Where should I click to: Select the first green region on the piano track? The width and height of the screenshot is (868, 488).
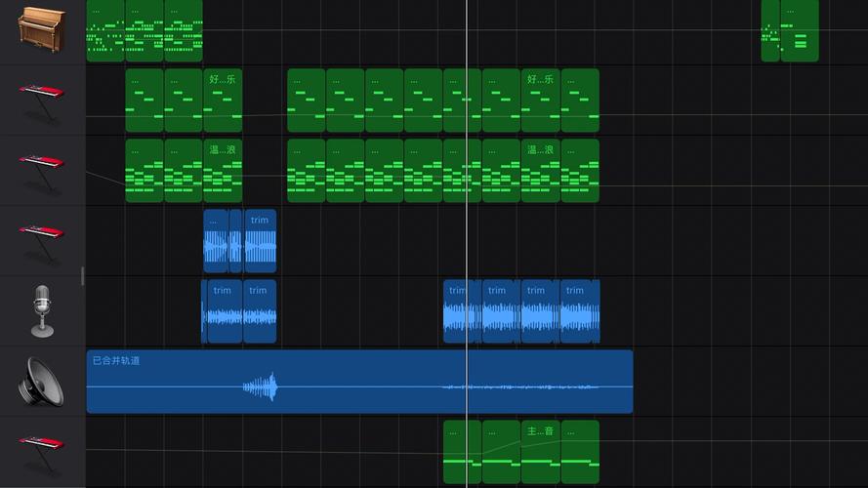coord(105,30)
